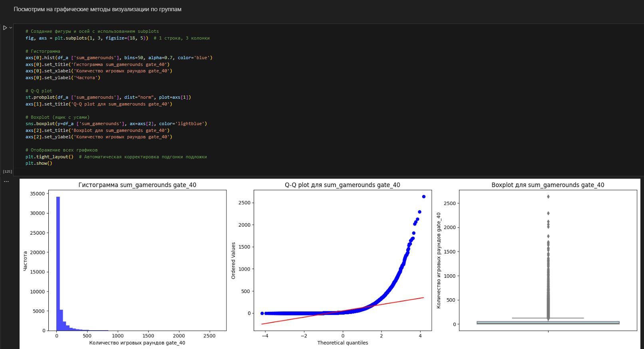Image resolution: width=644 pixels, height=349 pixels.
Task: Click the histogram x-axis label under the chart
Action: 137,343
